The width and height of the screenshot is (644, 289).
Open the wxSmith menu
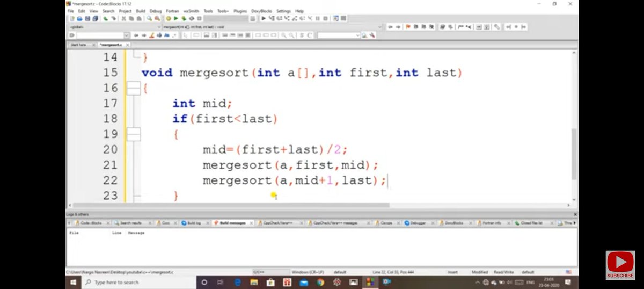click(x=191, y=11)
